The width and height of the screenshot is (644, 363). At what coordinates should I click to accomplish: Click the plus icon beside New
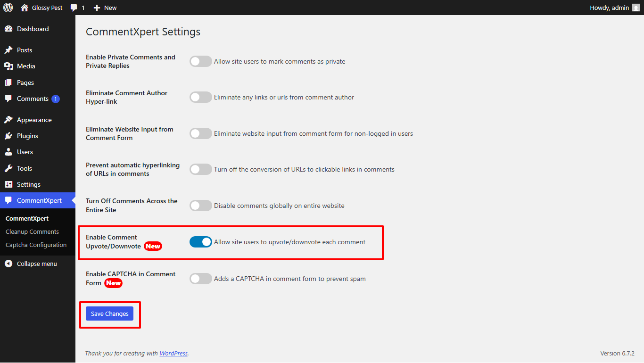coord(97,8)
